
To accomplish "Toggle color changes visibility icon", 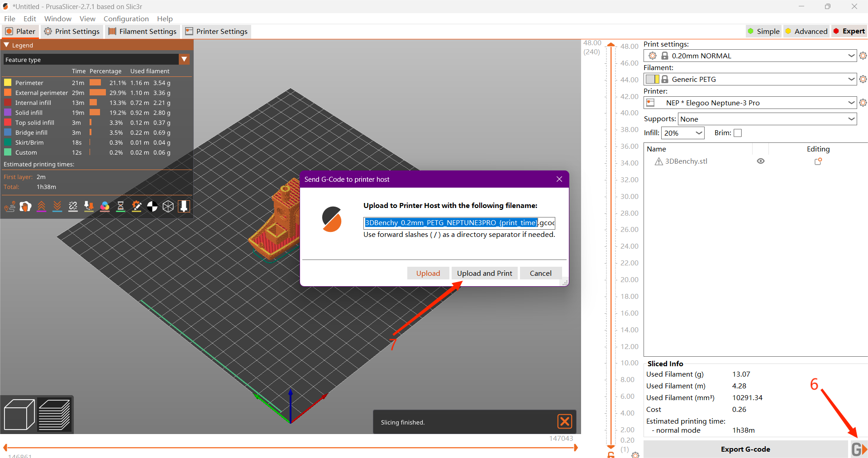I will pyautogui.click(x=105, y=207).
